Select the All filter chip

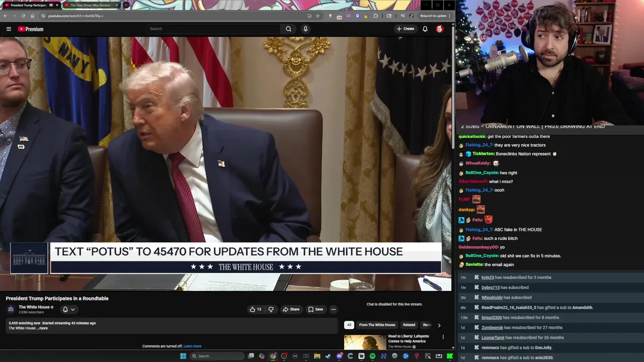(x=349, y=325)
